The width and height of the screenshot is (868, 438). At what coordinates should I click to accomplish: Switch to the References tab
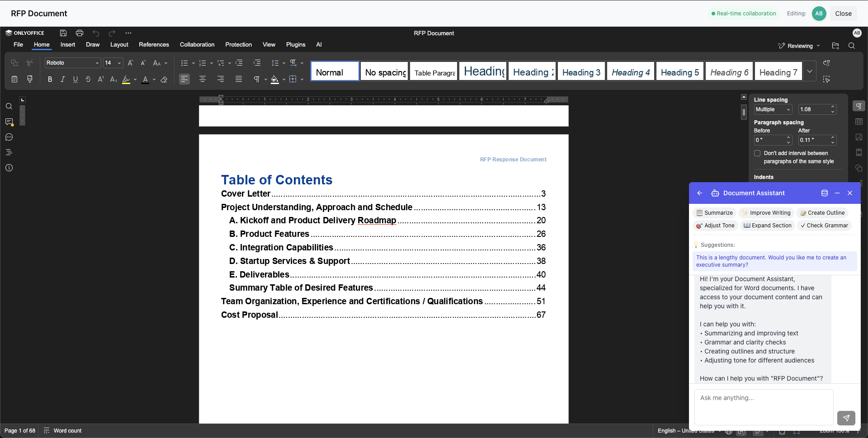point(154,44)
